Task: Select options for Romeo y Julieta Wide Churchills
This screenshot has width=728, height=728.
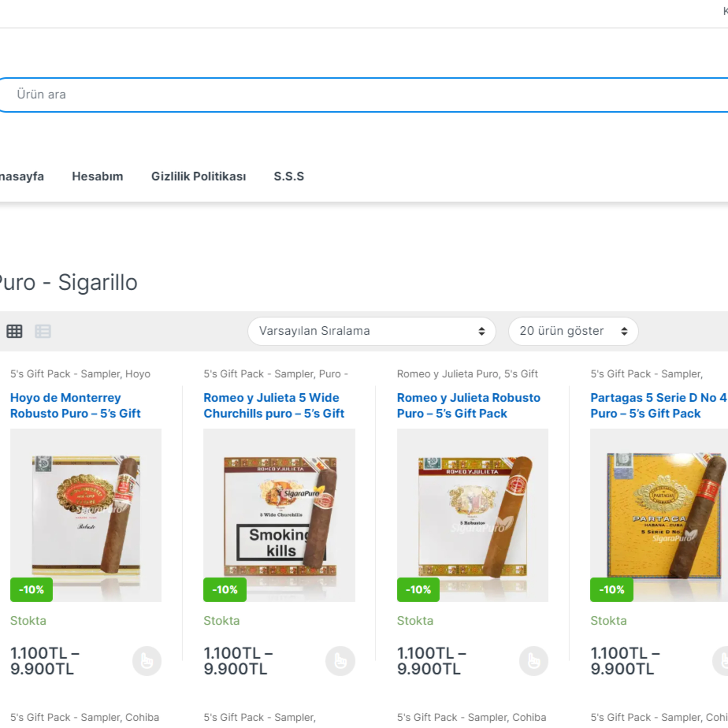Action: (340, 661)
